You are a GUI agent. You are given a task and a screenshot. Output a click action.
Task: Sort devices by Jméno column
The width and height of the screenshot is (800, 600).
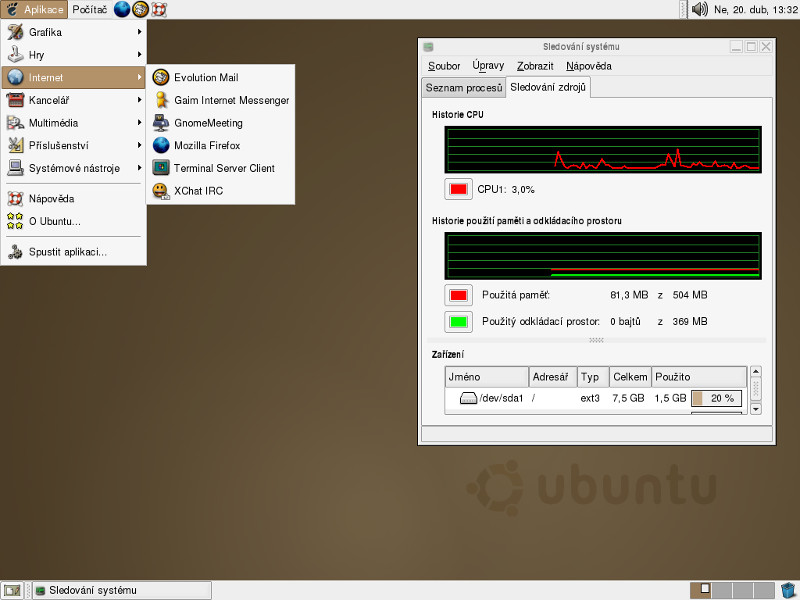pyautogui.click(x=487, y=377)
